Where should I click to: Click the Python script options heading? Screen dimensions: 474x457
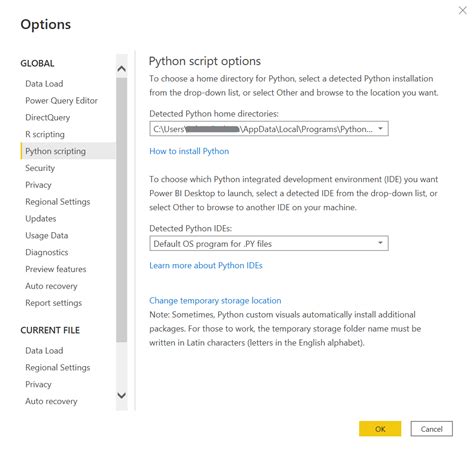coord(205,61)
